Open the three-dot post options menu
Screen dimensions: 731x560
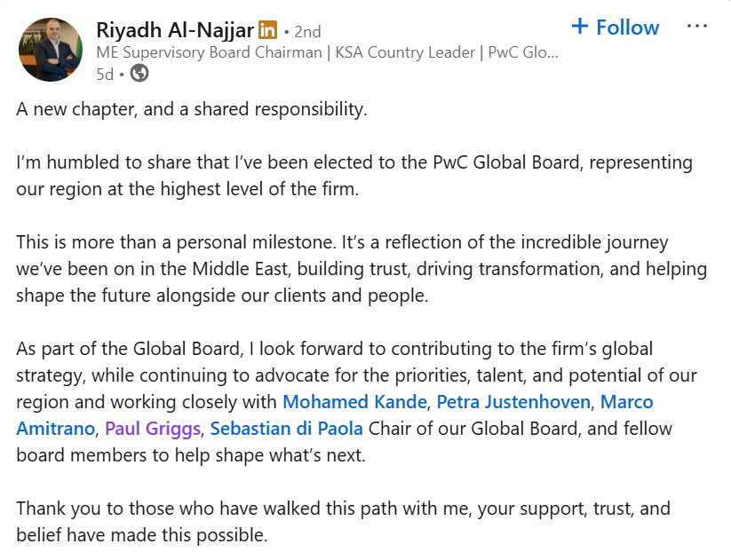click(696, 26)
